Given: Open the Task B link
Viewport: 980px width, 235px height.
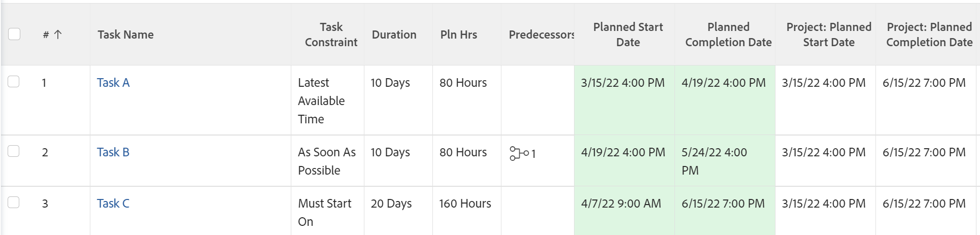Looking at the screenshot, I should (x=113, y=152).
